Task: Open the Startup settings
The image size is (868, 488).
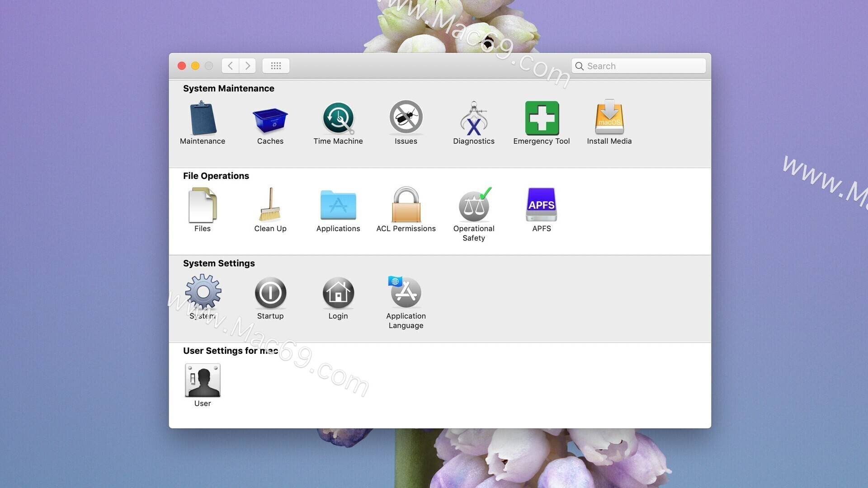Action: (x=270, y=293)
